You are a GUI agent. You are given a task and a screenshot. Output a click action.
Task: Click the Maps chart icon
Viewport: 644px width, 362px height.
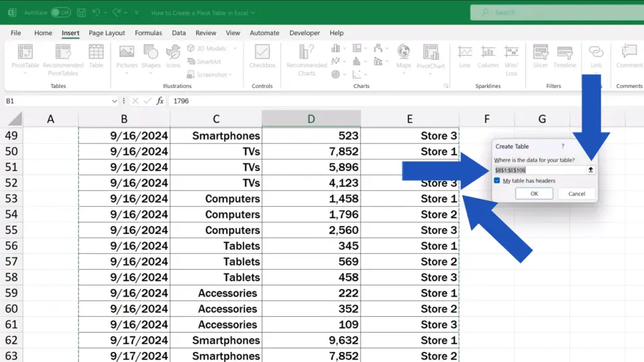[x=403, y=57]
